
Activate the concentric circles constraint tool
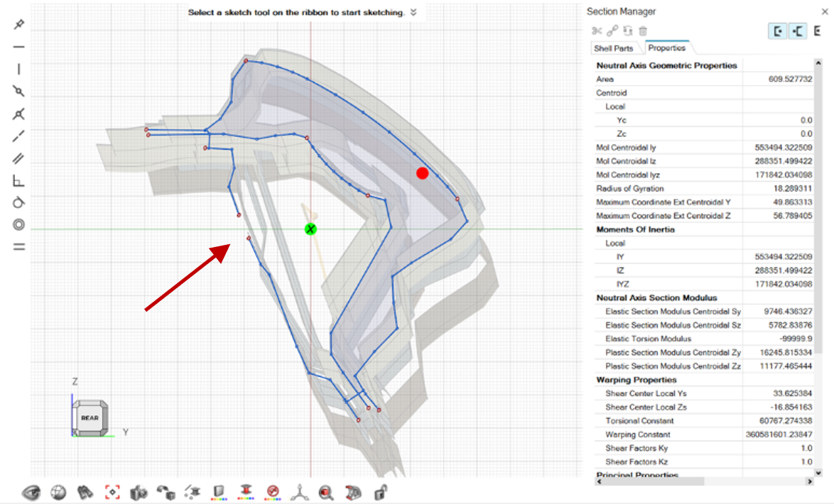(19, 224)
